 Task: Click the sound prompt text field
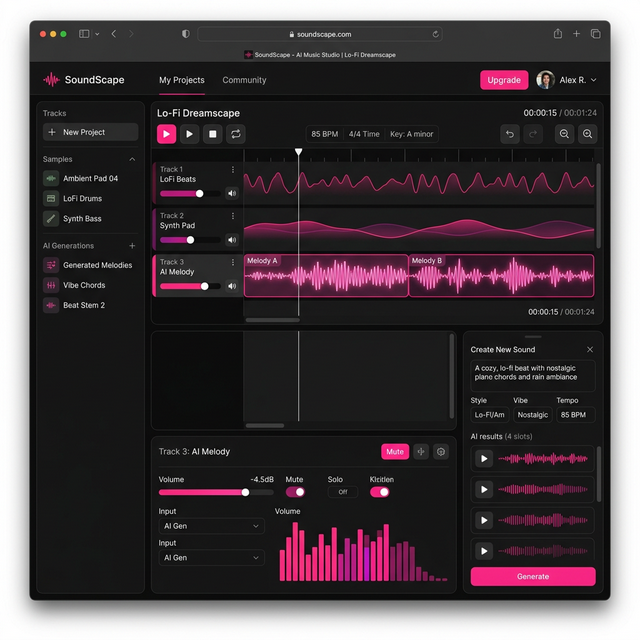pyautogui.click(x=533, y=376)
